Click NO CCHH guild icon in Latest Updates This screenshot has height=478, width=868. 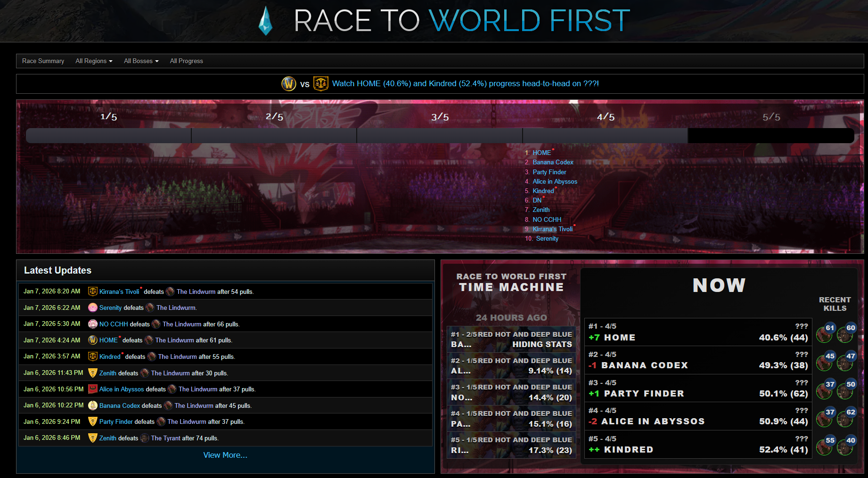[93, 324]
